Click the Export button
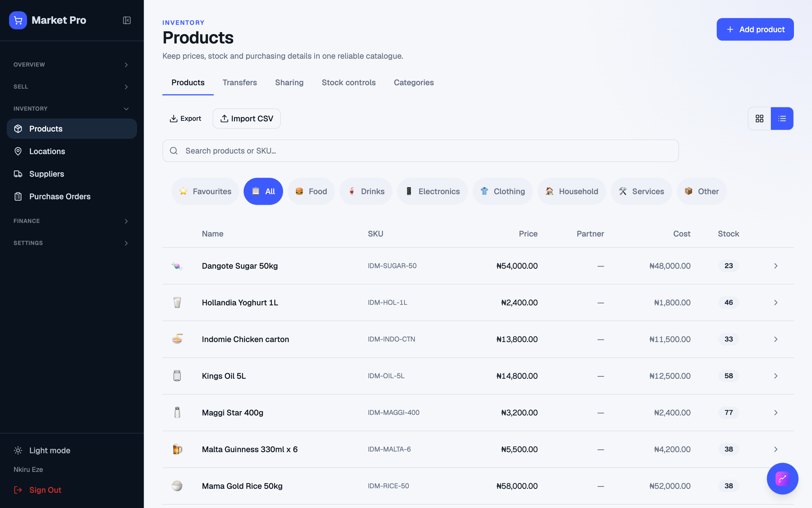The height and width of the screenshot is (508, 812). click(185, 119)
